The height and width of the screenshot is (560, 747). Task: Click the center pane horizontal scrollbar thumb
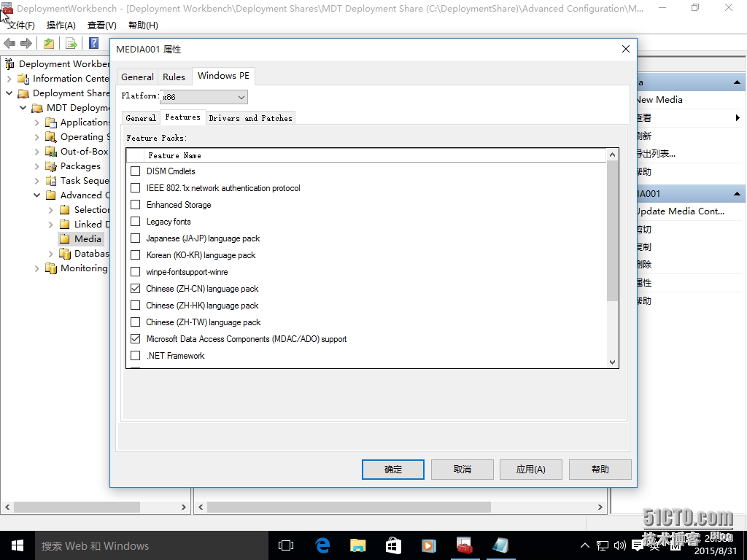[x=349, y=507]
